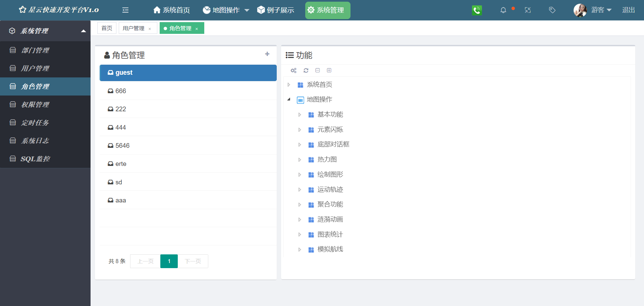Click the 退出 logout link

tap(629, 10)
